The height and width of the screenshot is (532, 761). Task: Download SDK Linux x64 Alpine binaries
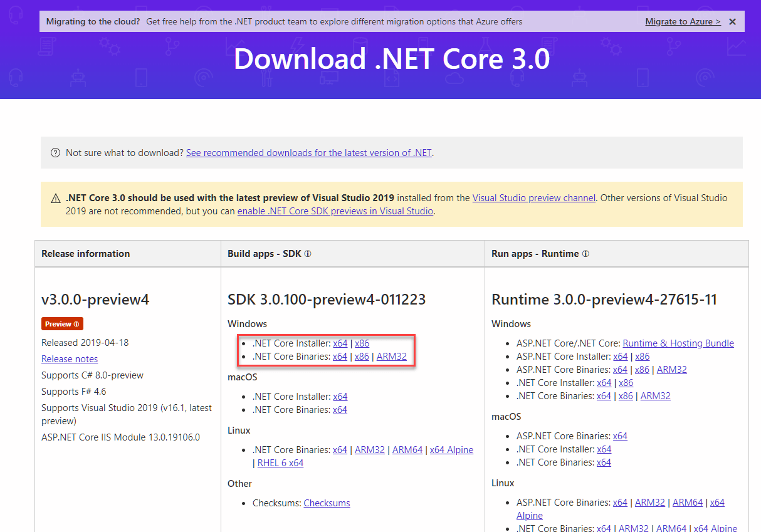coord(451,450)
